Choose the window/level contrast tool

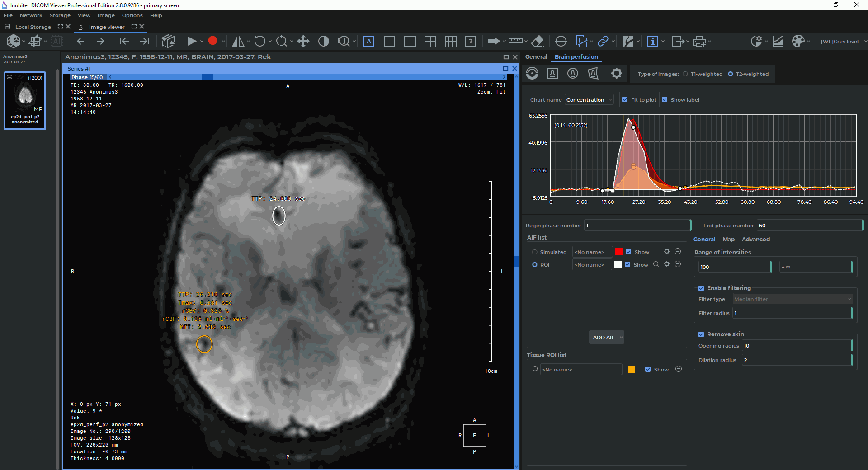(x=324, y=41)
